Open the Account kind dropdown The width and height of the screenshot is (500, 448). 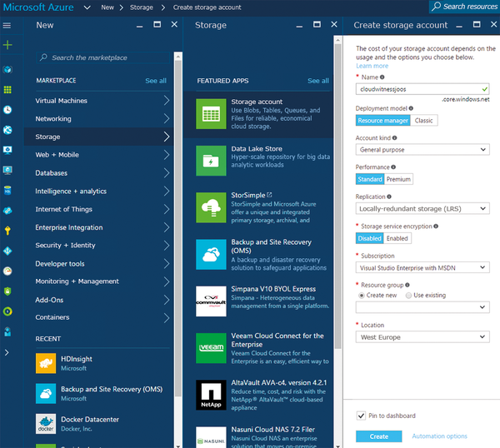[x=422, y=149]
